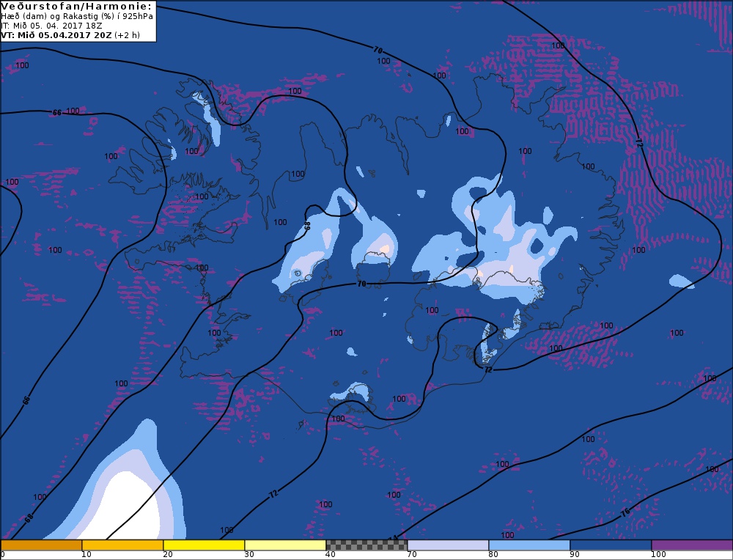Image resolution: width=733 pixels, height=560 pixels.
Task: Click the legend scale label '40'
Action: 331,554
